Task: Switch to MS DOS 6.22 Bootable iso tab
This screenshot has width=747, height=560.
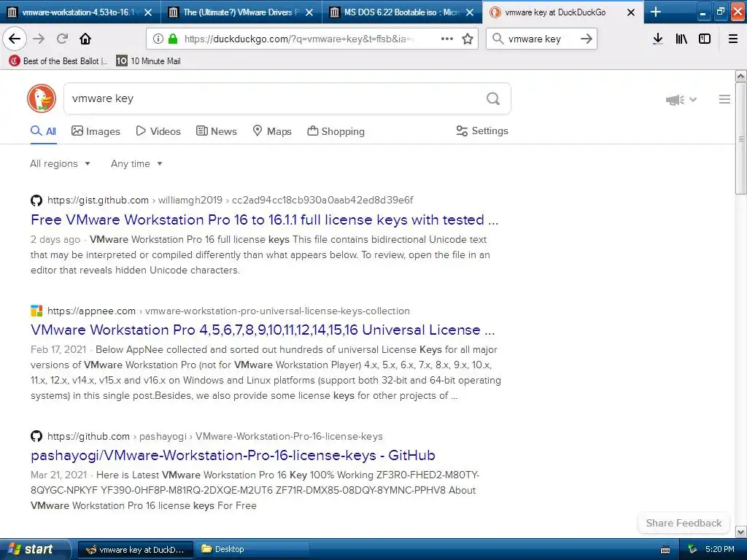Action: 402,12
